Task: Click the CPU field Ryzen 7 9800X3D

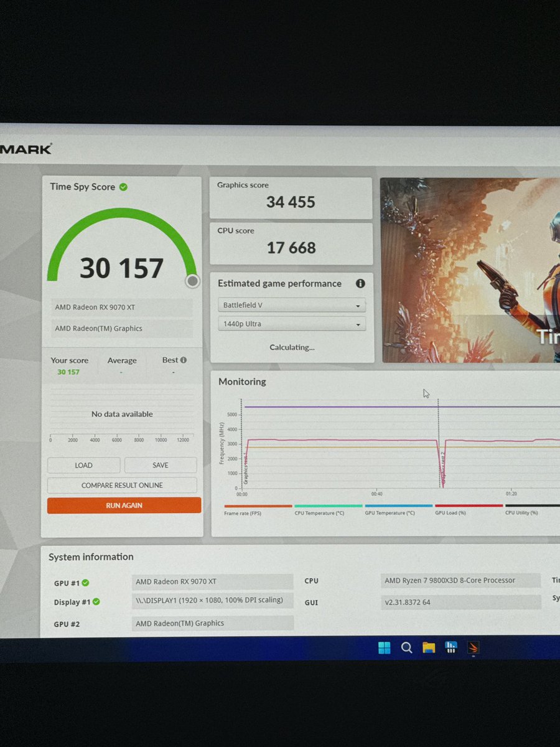Action: (x=461, y=581)
